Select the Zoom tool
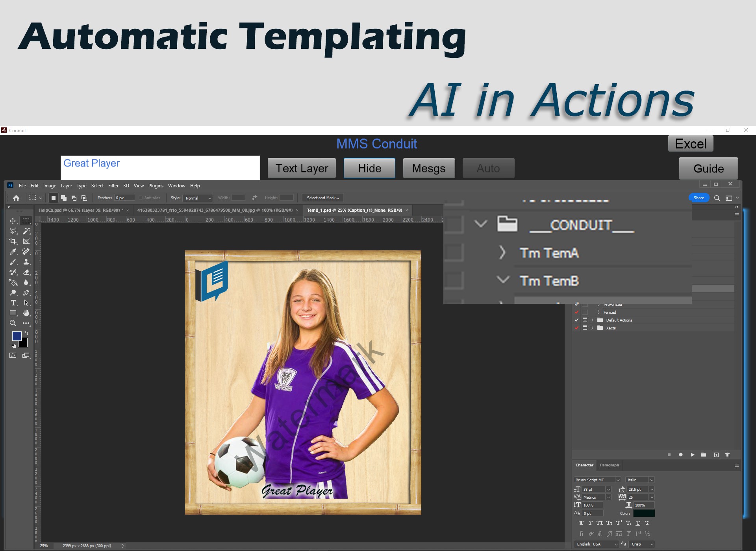The image size is (756, 551). [x=13, y=323]
